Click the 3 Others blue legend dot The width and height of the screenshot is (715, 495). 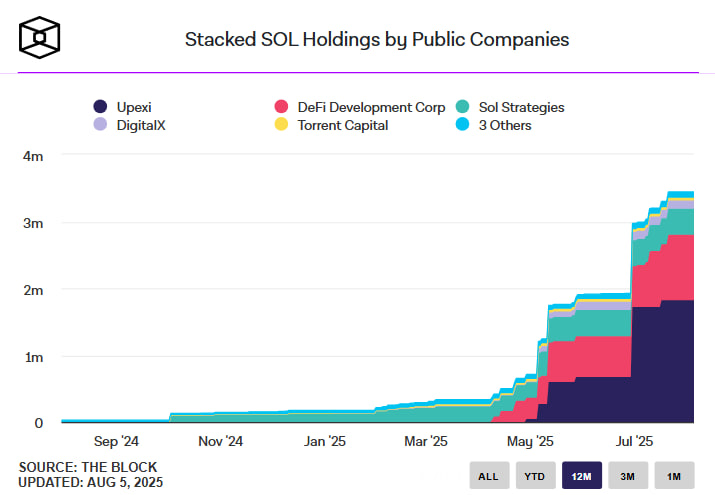click(x=462, y=125)
